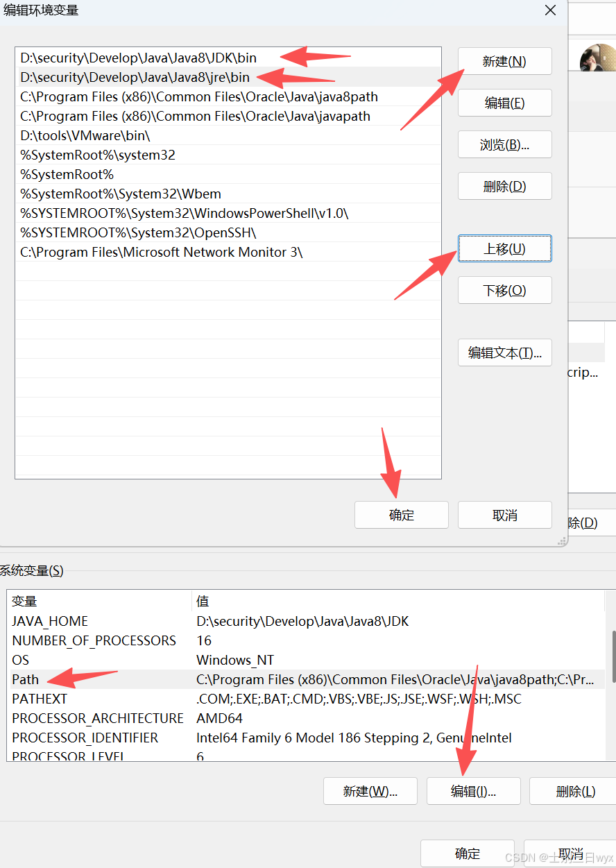
Task: Click the 变量 column header
Action: 99,601
